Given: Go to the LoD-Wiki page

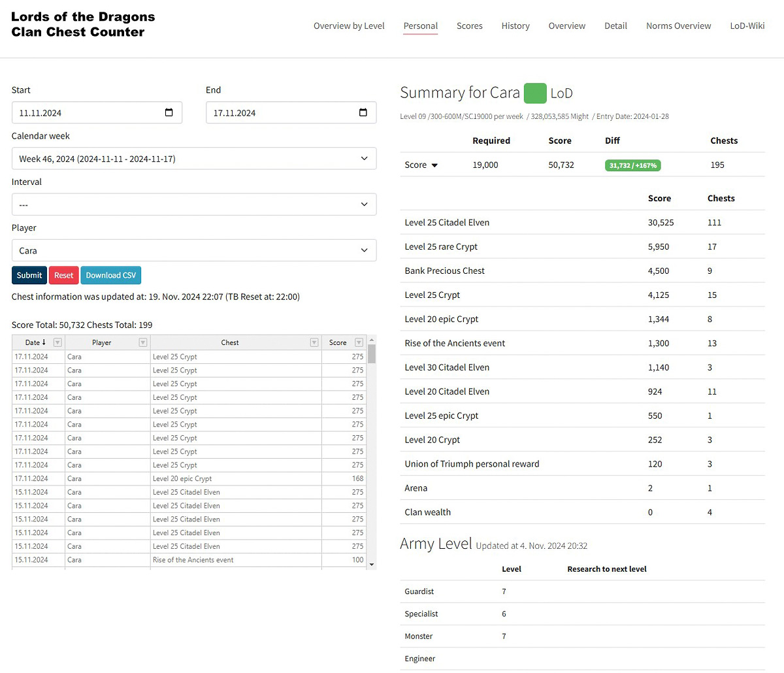Looking at the screenshot, I should (x=747, y=26).
